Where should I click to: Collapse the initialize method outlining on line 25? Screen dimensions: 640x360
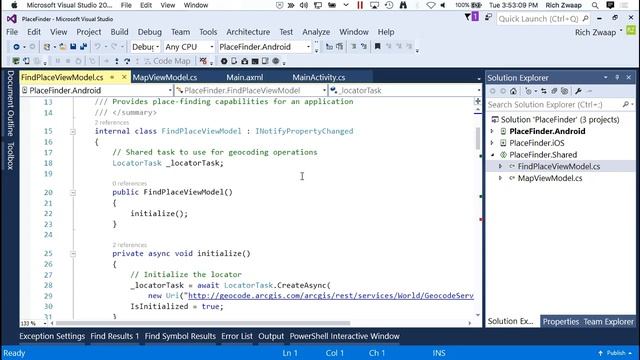coord(73,253)
